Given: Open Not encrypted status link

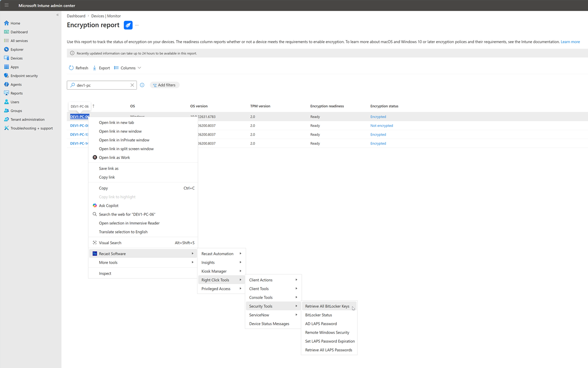Looking at the screenshot, I should tap(382, 126).
